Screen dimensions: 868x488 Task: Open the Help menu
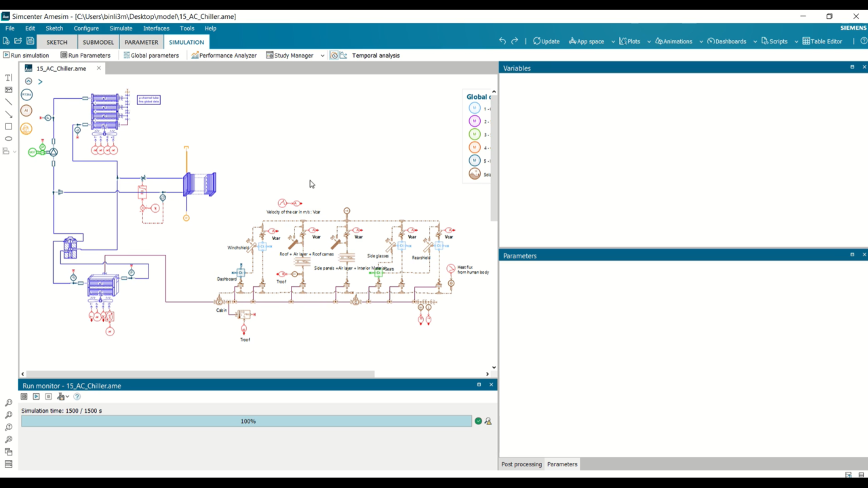click(210, 28)
